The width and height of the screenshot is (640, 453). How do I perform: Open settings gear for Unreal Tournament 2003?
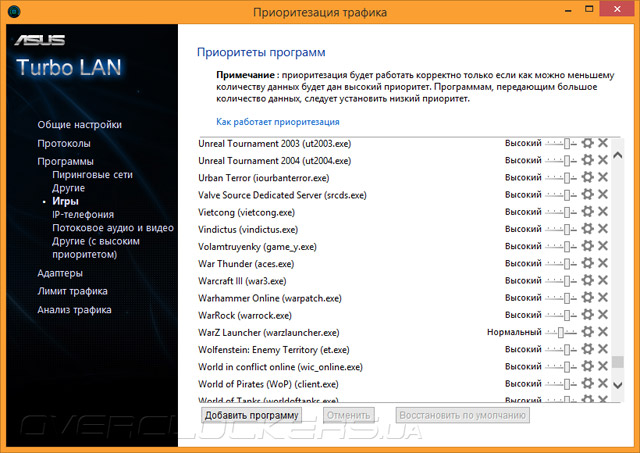587,143
